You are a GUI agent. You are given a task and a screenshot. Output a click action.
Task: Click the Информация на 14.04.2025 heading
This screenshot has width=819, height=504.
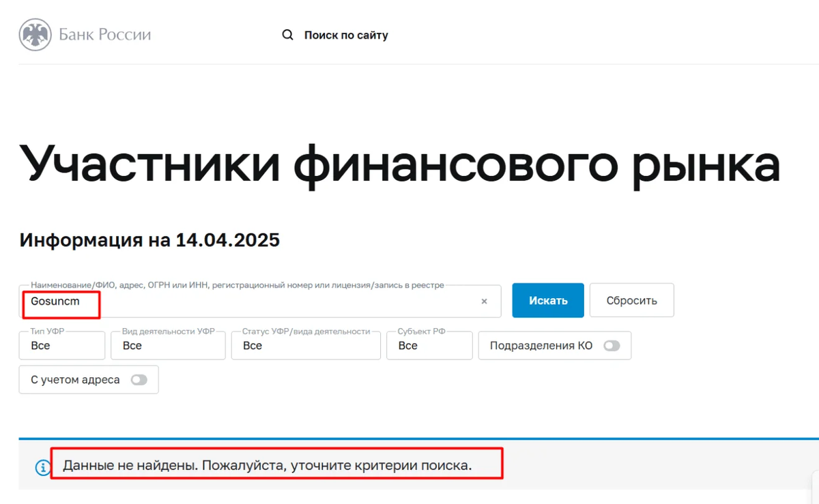point(149,240)
